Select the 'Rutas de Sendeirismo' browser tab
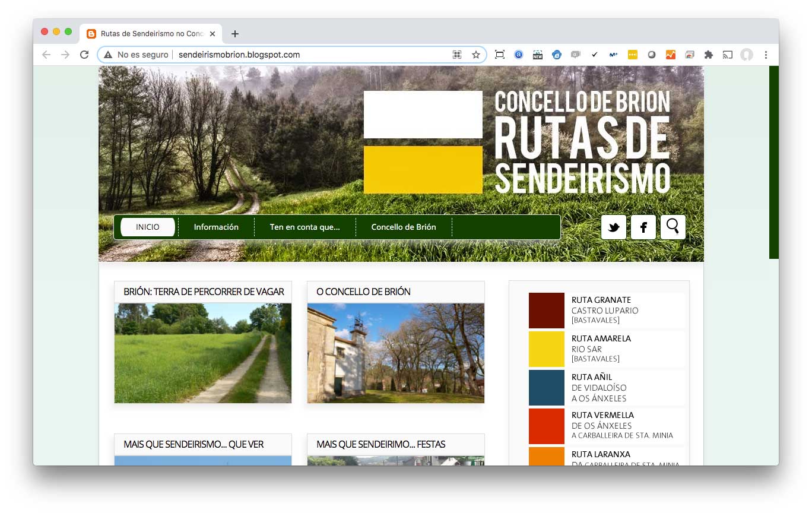 pyautogui.click(x=151, y=34)
